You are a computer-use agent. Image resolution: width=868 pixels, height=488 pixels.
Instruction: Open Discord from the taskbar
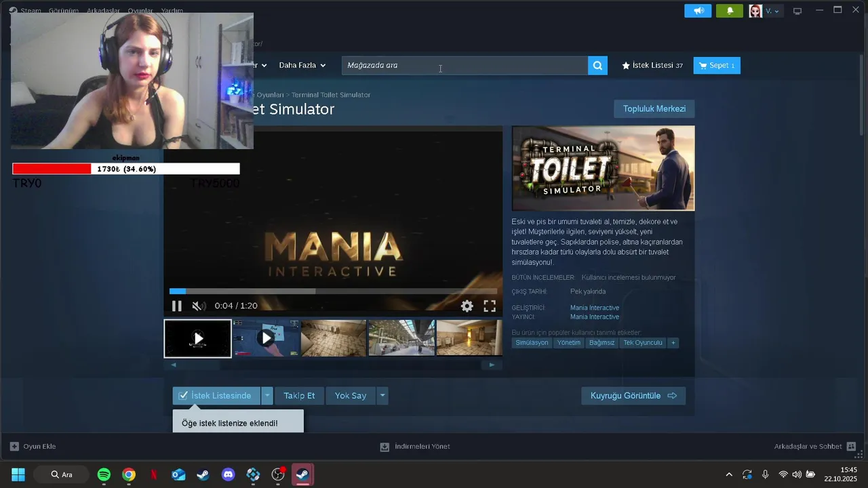[x=229, y=474]
